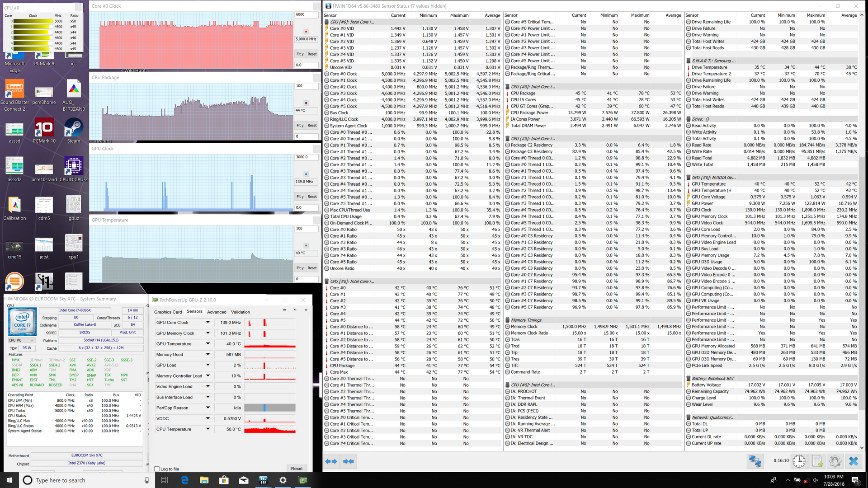Switch to the Graphics Card tab
Viewport: 868px width, 488px height.
(x=168, y=312)
